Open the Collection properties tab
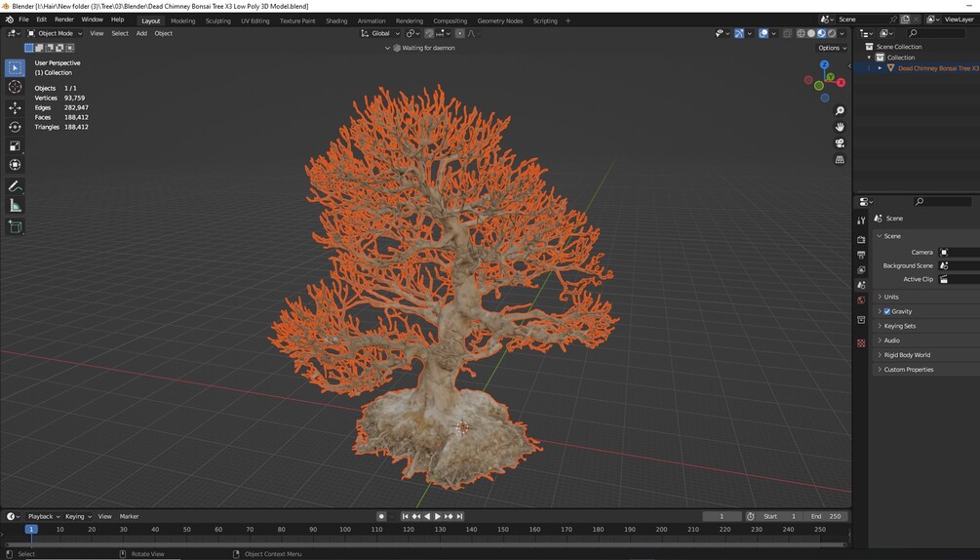 coord(861,320)
